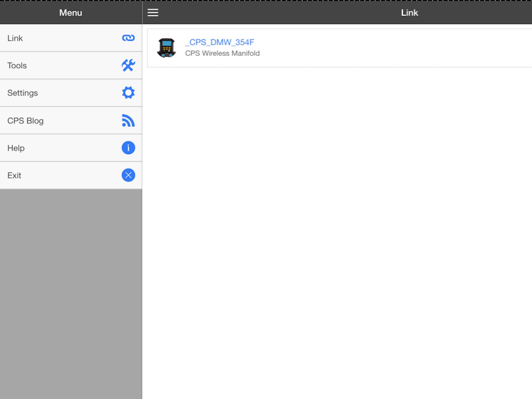
Task: Select the Exit menu option
Action: click(14, 175)
